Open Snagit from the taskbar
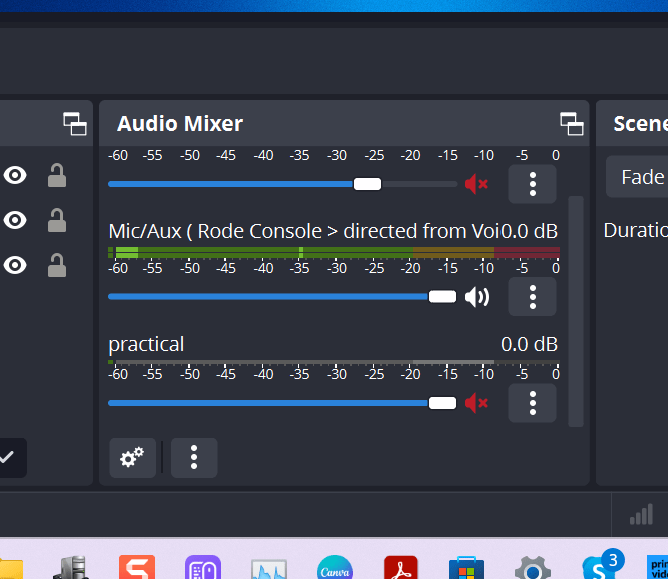 pyautogui.click(x=137, y=567)
